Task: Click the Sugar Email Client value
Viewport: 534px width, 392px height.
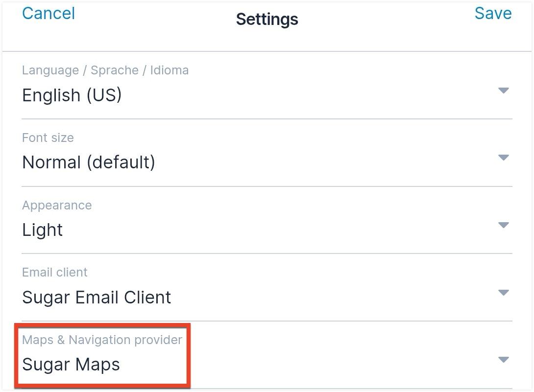Action: pyautogui.click(x=97, y=297)
